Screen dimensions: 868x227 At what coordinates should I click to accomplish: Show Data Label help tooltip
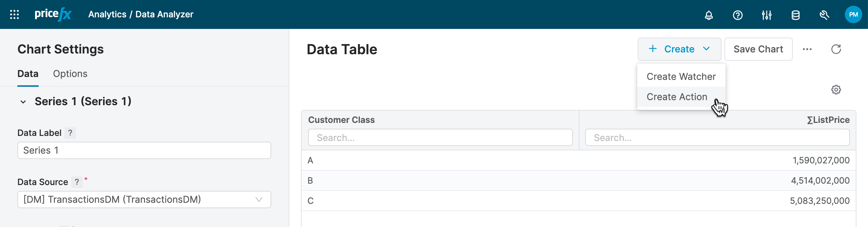point(70,133)
